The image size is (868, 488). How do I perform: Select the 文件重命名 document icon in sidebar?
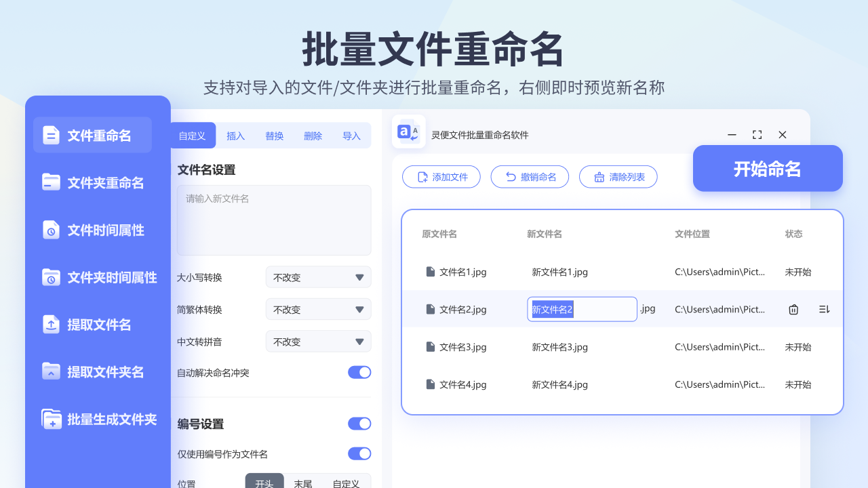click(x=51, y=134)
